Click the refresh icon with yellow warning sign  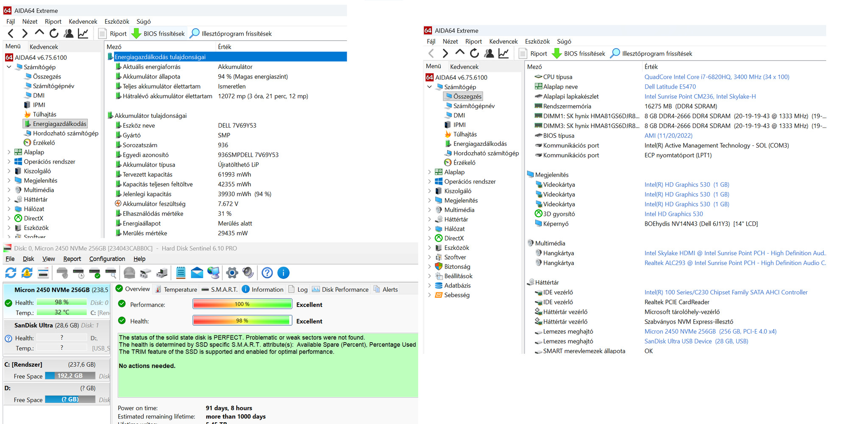click(x=27, y=273)
